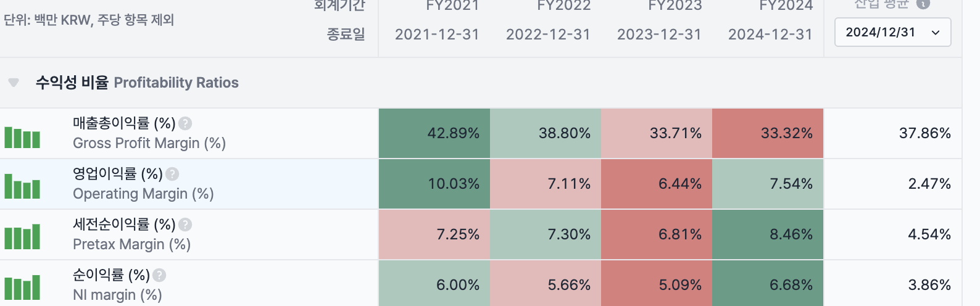
Task: Open help icon beside 순이익률 (%)
Action: [x=159, y=276]
